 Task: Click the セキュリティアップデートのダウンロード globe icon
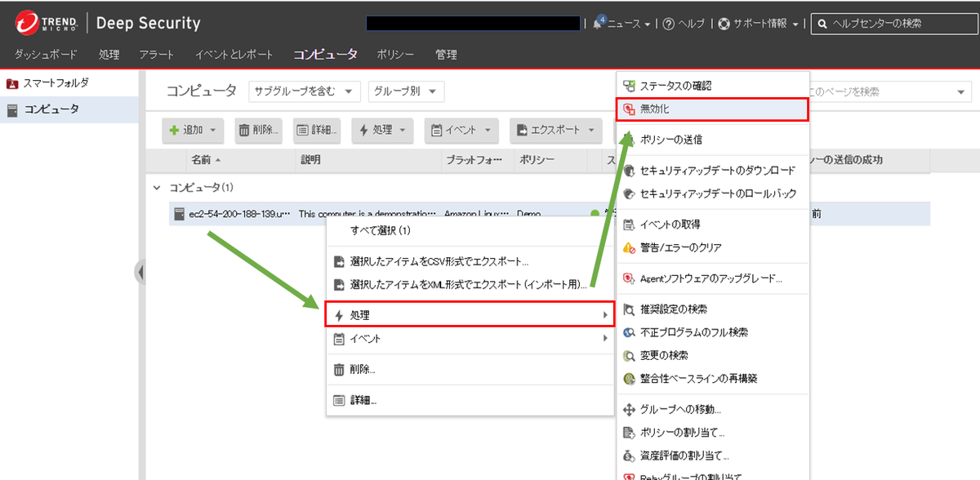[x=629, y=171]
